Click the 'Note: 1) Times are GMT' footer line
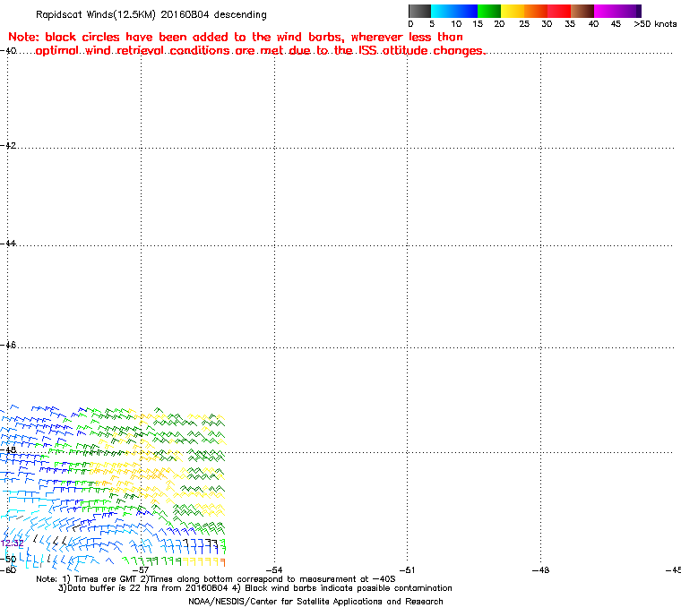 click(216, 579)
